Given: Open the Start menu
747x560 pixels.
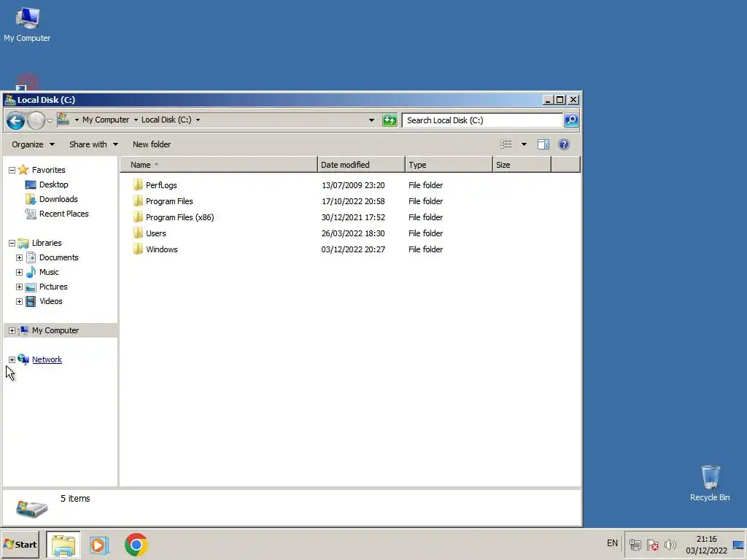Looking at the screenshot, I should (20, 544).
